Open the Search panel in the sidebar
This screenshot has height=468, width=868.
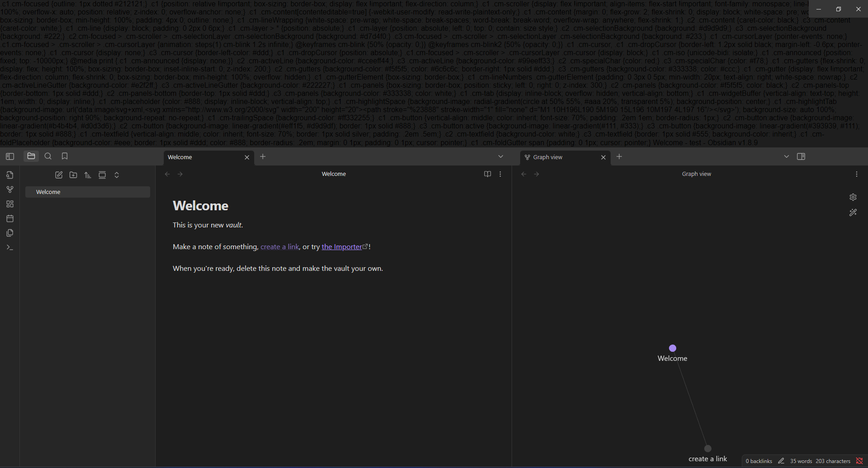pyautogui.click(x=48, y=156)
